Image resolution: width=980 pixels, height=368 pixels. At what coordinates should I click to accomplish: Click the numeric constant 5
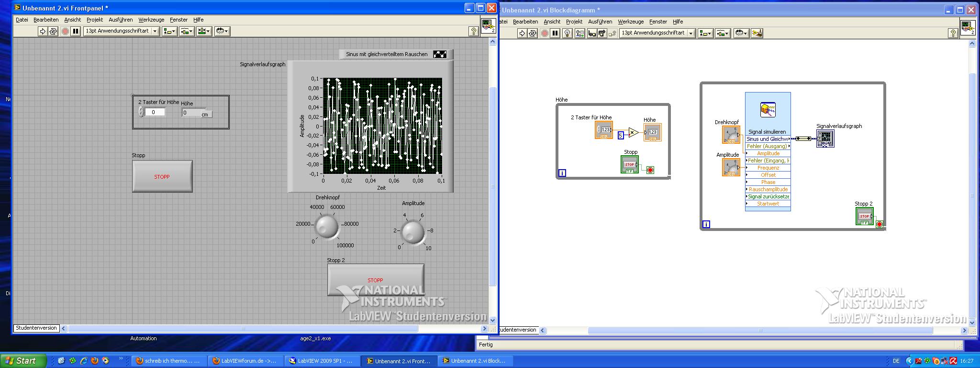click(x=621, y=136)
